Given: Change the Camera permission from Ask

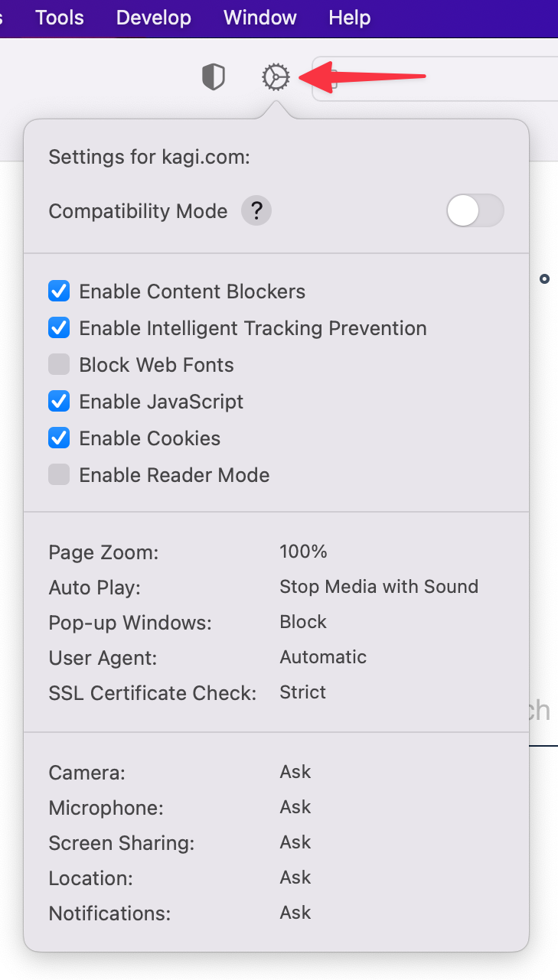Looking at the screenshot, I should [x=295, y=772].
